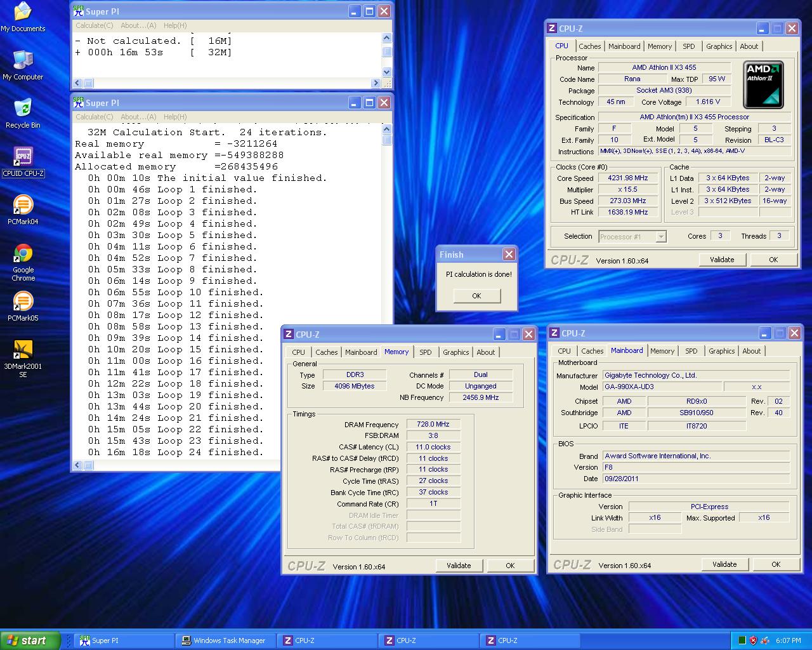Click the CPU-Z title icon in the Memory window
This screenshot has height=650, width=812.
coord(289,335)
